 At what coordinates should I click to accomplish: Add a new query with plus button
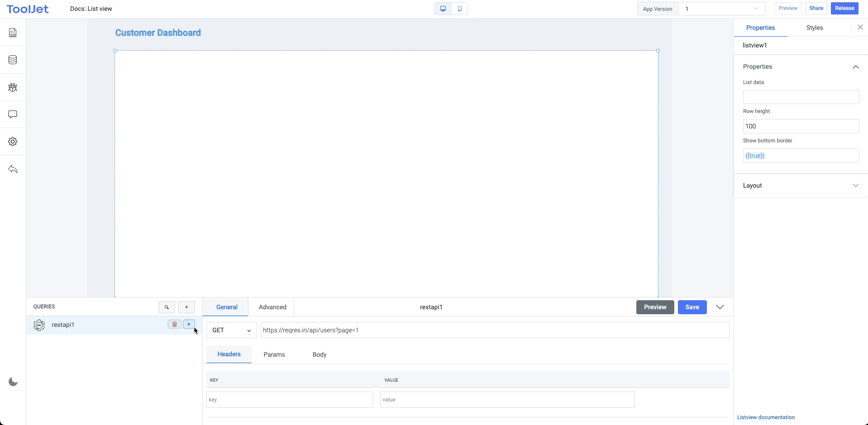(186, 307)
